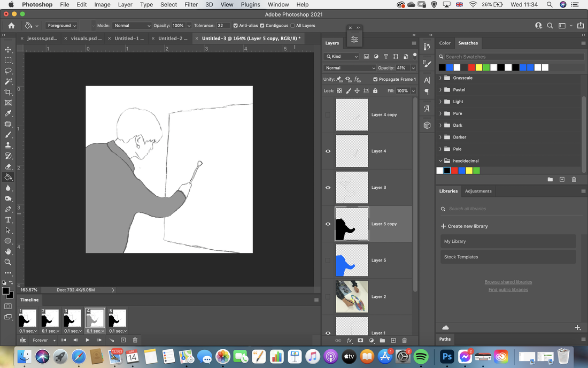
Task: Select the Eyedropper tool
Action: click(x=8, y=113)
